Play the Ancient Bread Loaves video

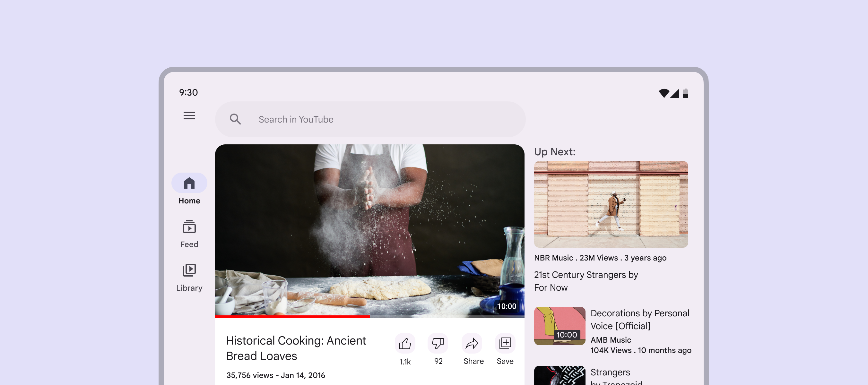(x=369, y=230)
